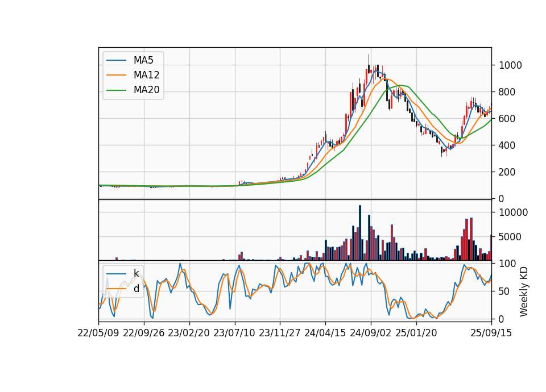Viewport: 546px width, 392px height.
Task: Click the blue MA5 legend line sample
Action: (x=116, y=60)
